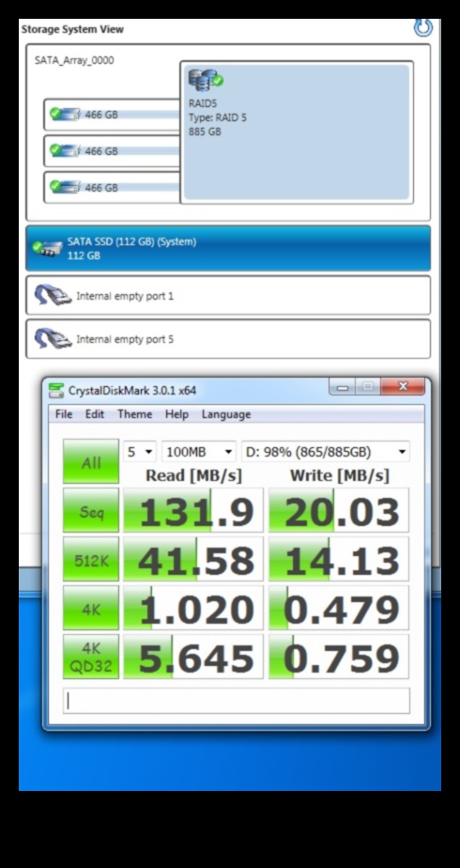460x868 pixels.
Task: Click the CrystalDiskMark title bar app icon
Action: 55,390
